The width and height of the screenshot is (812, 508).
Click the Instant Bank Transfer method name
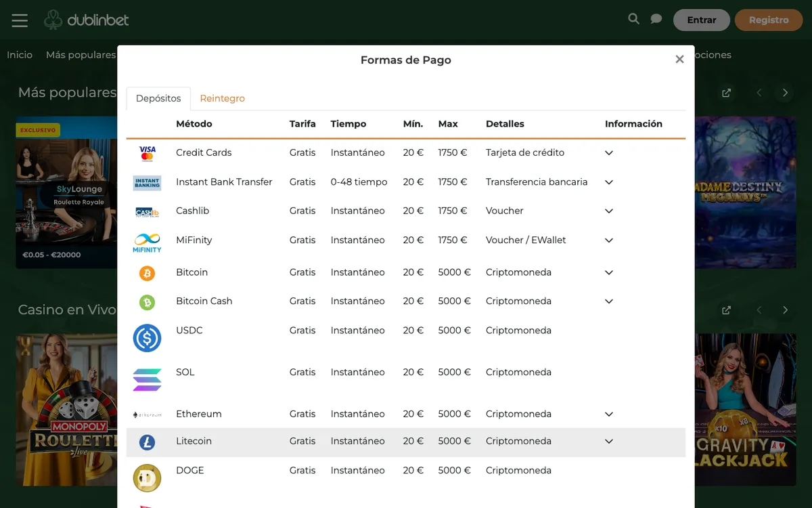point(224,182)
